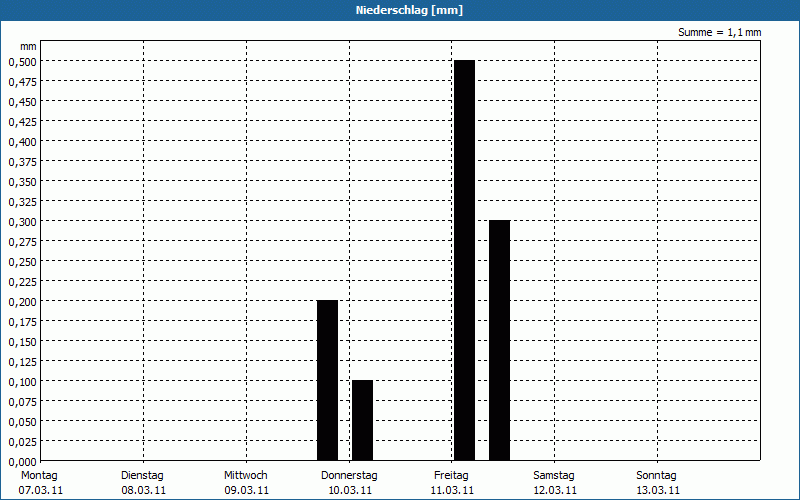Select the date 08.03.11
Screen dimensions: 800x500
pos(144,491)
